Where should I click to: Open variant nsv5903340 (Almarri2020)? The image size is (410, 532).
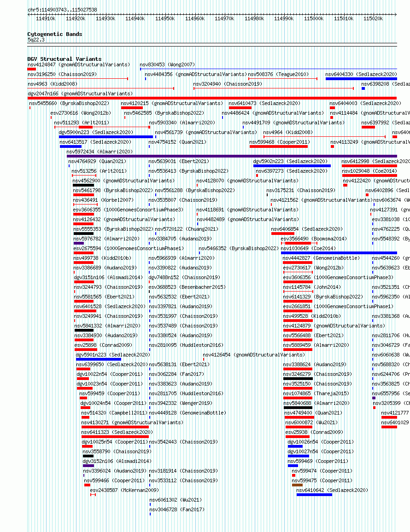pyautogui.click(x=182, y=123)
